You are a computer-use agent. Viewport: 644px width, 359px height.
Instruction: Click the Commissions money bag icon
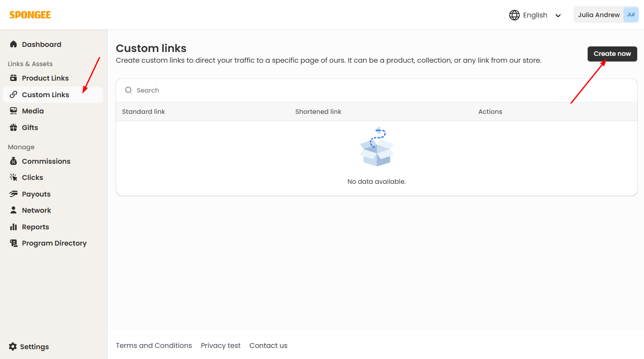point(13,161)
